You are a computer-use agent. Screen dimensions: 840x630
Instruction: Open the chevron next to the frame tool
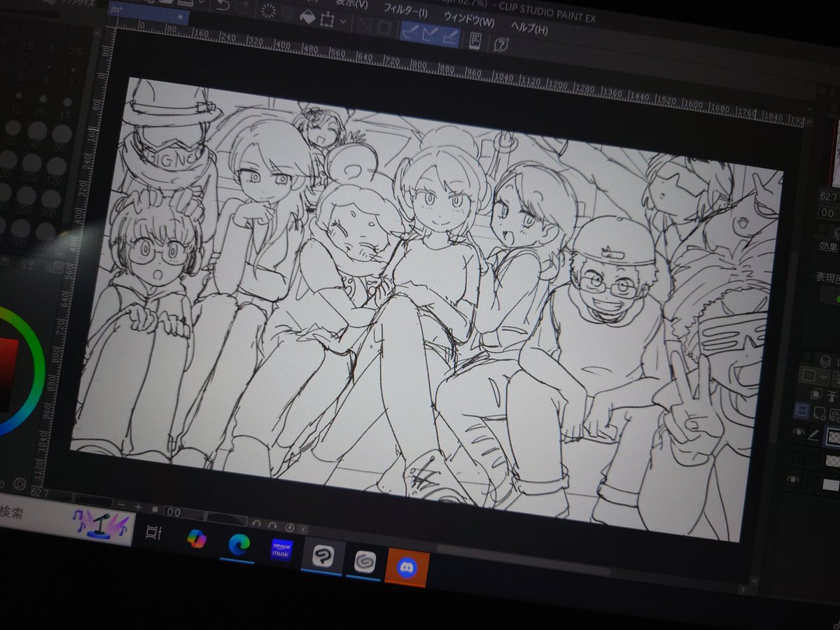[342, 20]
